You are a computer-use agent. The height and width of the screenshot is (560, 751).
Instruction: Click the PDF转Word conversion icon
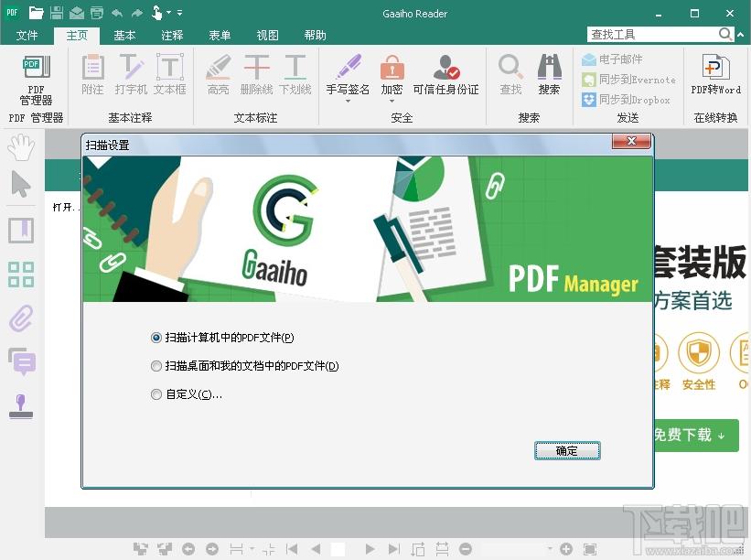(715, 67)
